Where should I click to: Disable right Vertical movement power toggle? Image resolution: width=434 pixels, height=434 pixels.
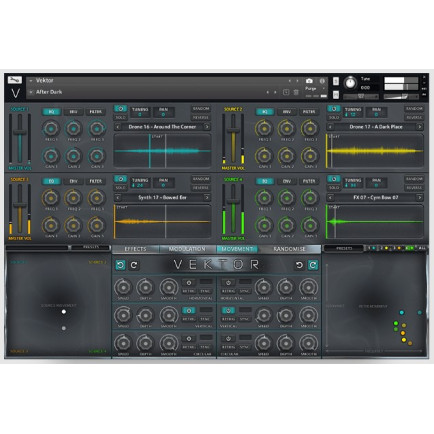[228, 310]
